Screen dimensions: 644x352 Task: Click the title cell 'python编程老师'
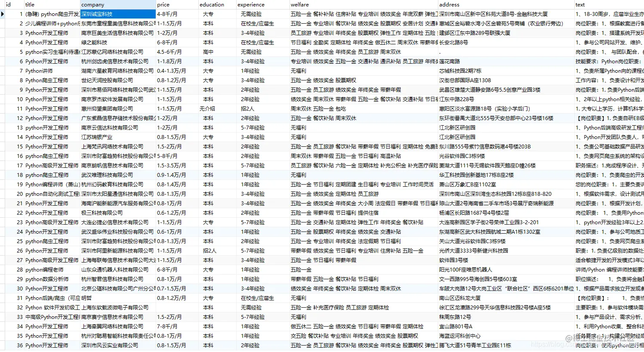coord(52,270)
